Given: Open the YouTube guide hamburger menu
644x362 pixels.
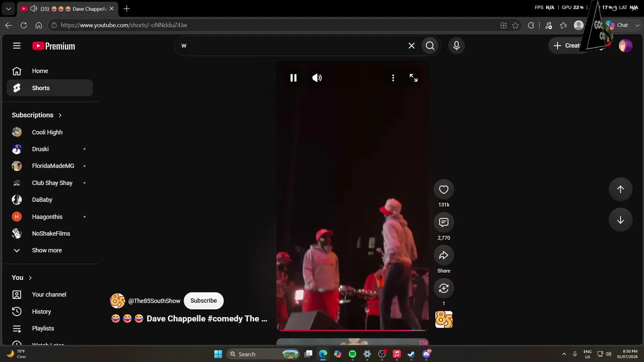Looking at the screenshot, I should 17,46.
